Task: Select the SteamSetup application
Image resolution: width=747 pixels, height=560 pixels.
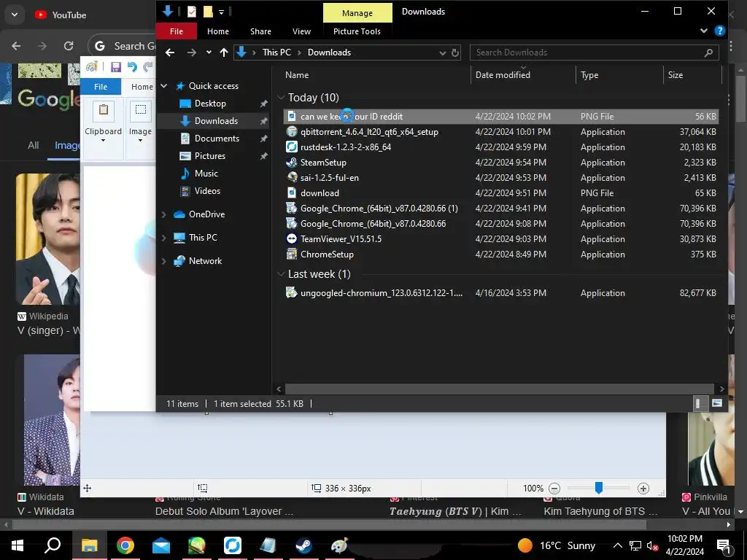Action: [x=323, y=163]
